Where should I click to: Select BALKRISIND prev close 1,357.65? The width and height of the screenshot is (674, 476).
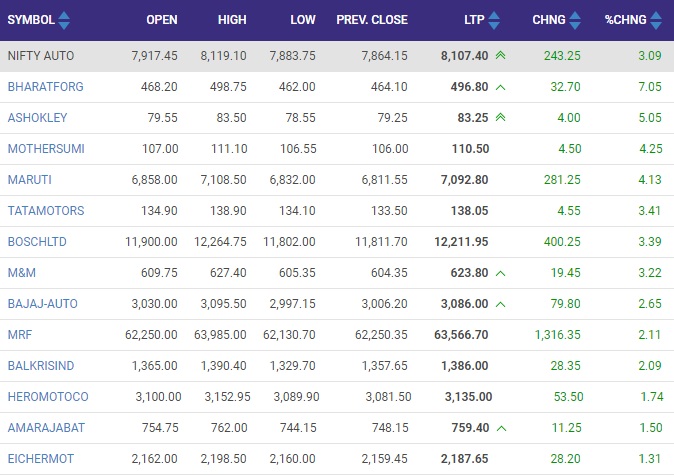385,365
